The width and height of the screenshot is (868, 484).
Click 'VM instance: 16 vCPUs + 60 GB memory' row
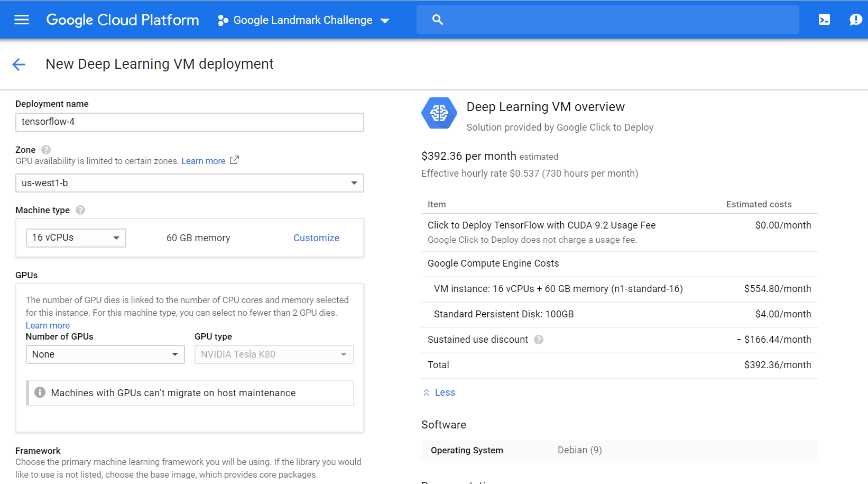(620, 289)
